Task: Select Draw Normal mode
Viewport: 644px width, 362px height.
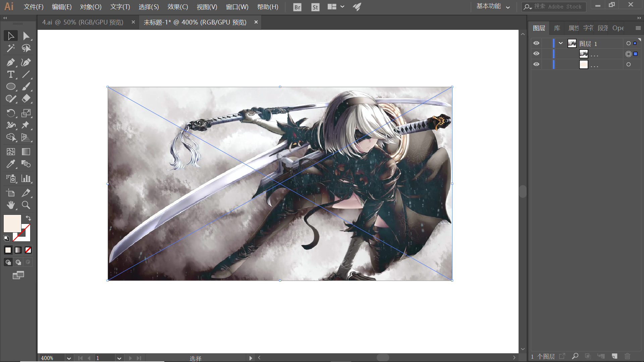Action: tap(8, 262)
